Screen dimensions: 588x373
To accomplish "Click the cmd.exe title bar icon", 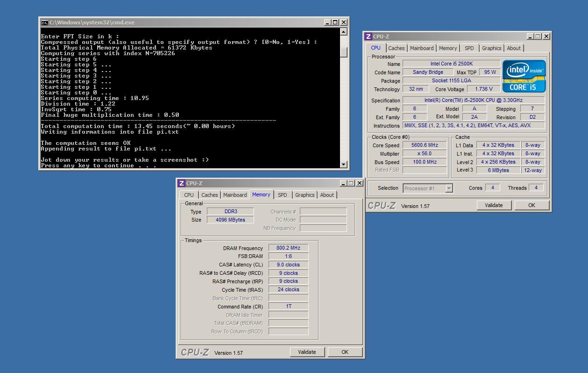I will (44, 22).
